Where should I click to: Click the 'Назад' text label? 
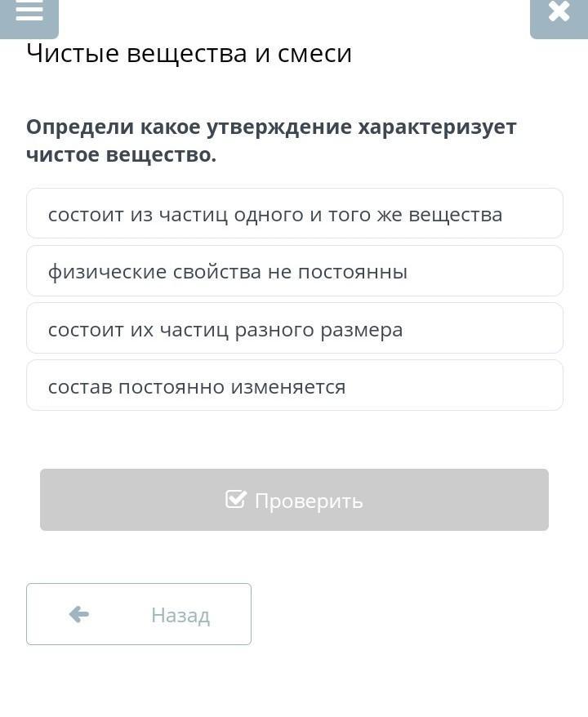pos(180,615)
